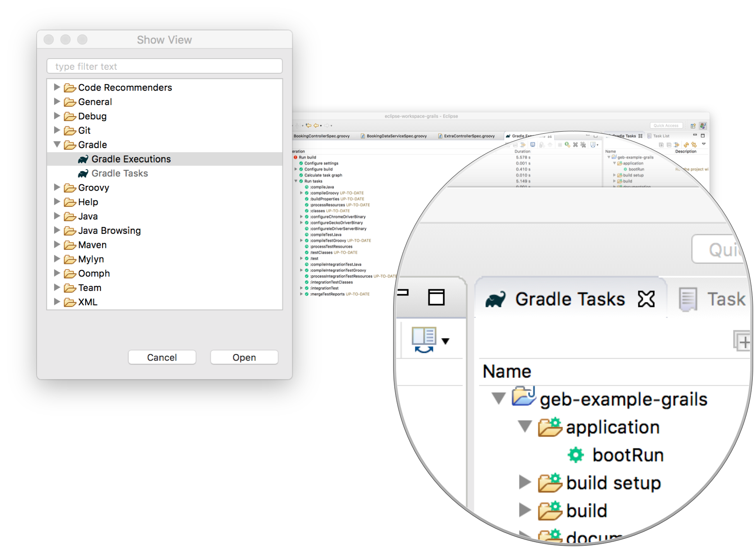Image resolution: width=756 pixels, height=549 pixels.
Task: Click Open Perspective icon in Eclipse toolbar
Action: [x=693, y=126]
